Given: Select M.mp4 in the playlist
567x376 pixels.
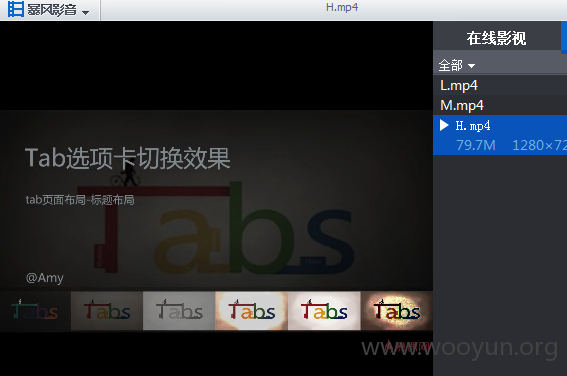Looking at the screenshot, I should (500, 106).
